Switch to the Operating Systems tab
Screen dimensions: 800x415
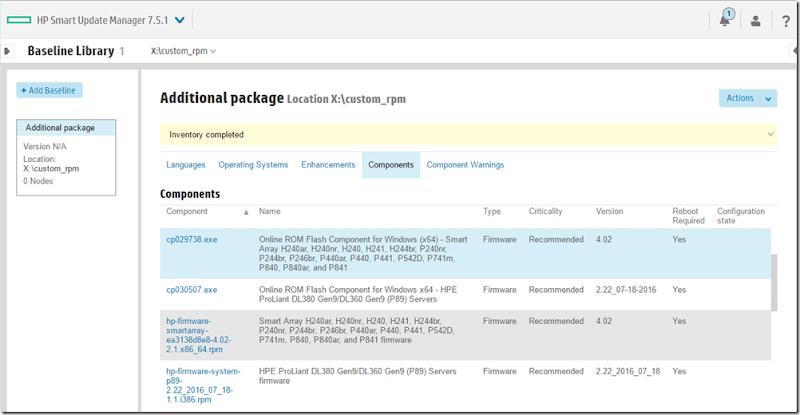pos(253,165)
